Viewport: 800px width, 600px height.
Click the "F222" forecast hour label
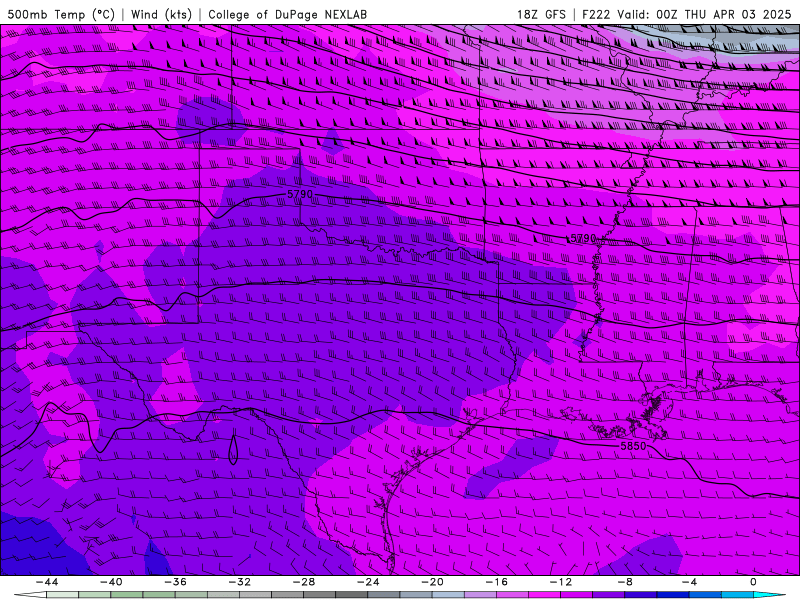click(x=596, y=14)
